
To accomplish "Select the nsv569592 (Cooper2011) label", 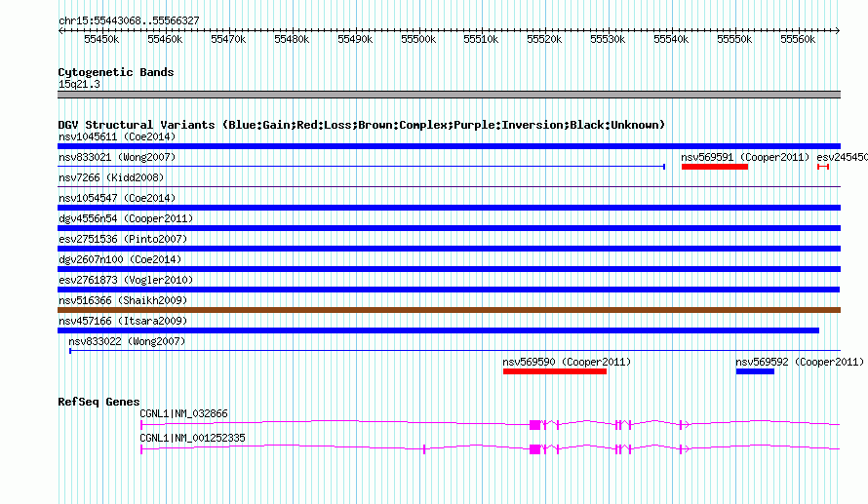I will (x=800, y=362).
